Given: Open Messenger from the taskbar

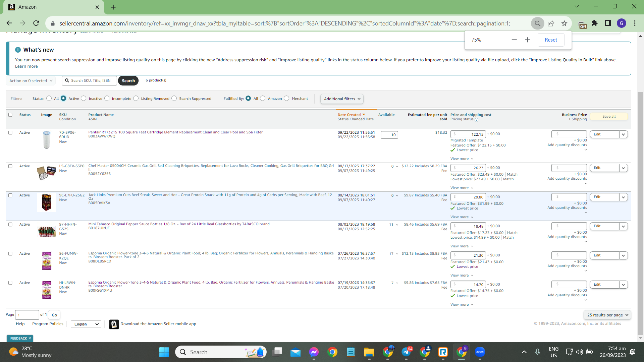Looking at the screenshot, I should coord(314,352).
